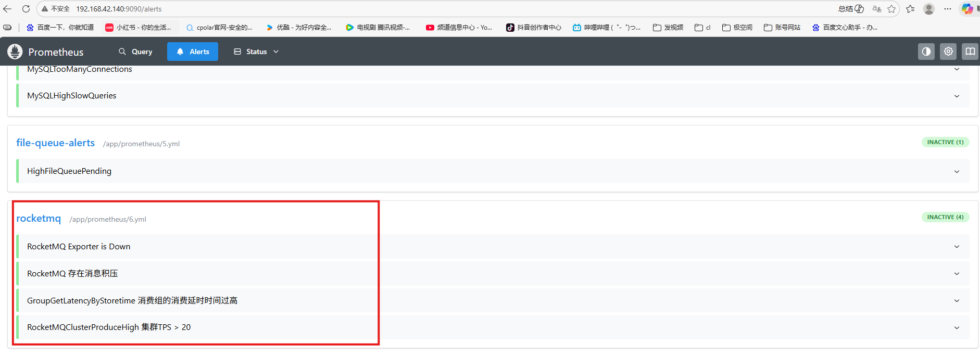The height and width of the screenshot is (356, 980).
Task: Select the Alerts tab
Action: 193,52
